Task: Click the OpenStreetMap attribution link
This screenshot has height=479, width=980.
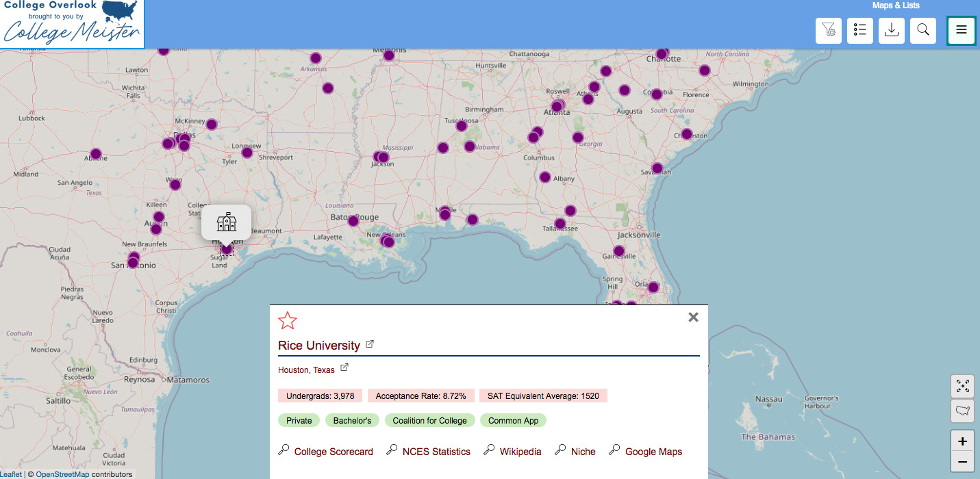Action: click(62, 474)
